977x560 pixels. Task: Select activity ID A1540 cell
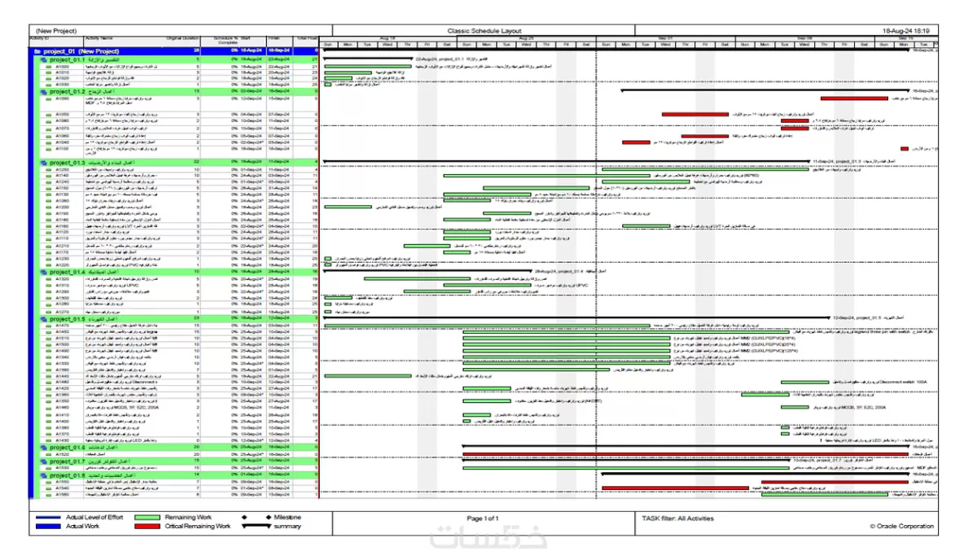pyautogui.click(x=63, y=488)
